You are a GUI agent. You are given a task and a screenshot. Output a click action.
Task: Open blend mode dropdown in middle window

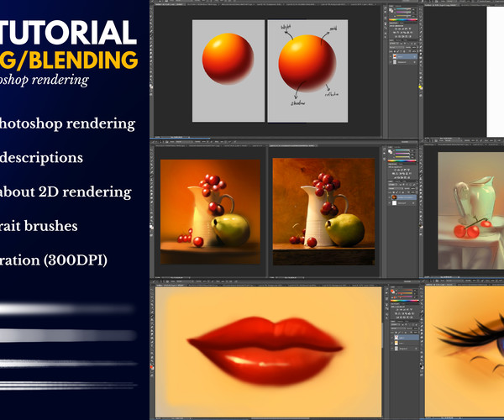point(396,189)
